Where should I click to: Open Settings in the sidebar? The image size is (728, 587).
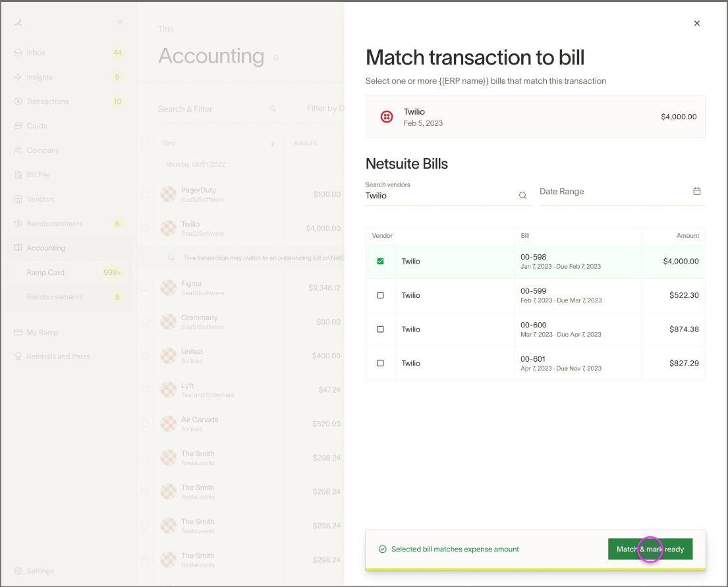(69, 571)
